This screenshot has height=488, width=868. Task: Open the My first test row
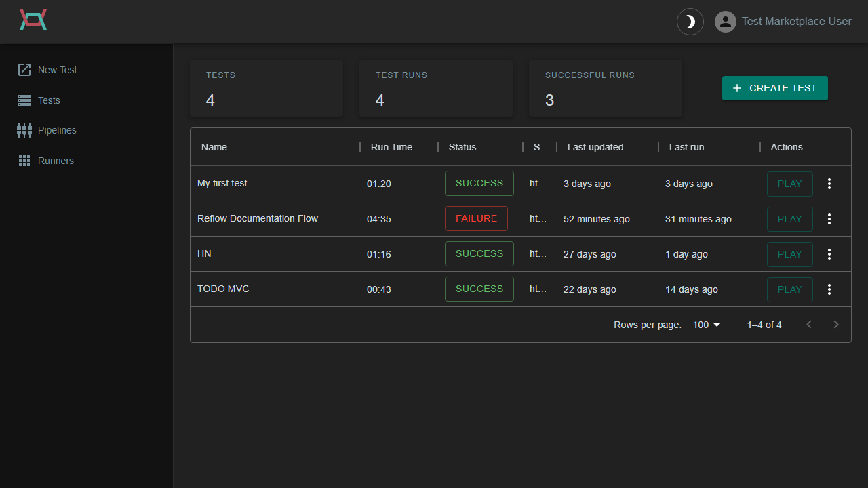tap(521, 184)
